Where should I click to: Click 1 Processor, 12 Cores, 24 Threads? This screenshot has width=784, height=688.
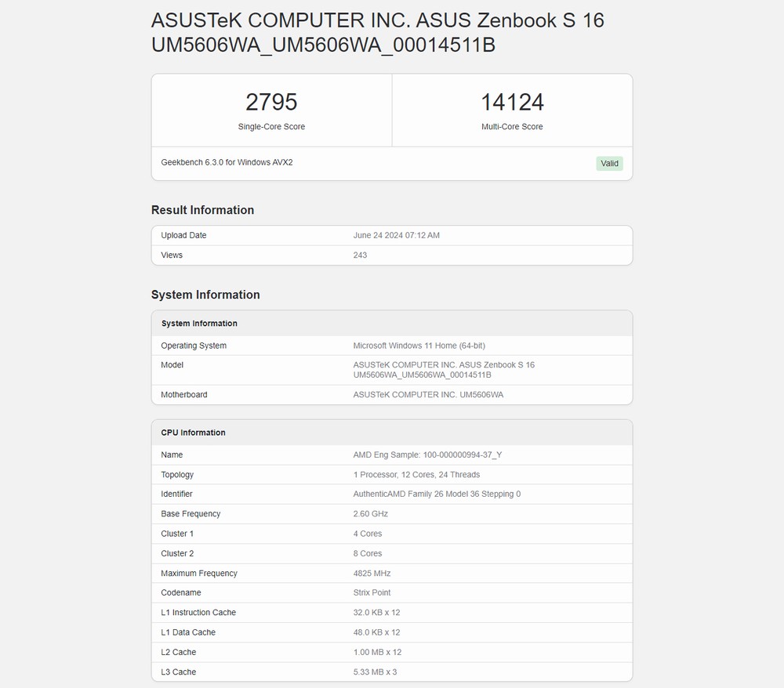416,475
